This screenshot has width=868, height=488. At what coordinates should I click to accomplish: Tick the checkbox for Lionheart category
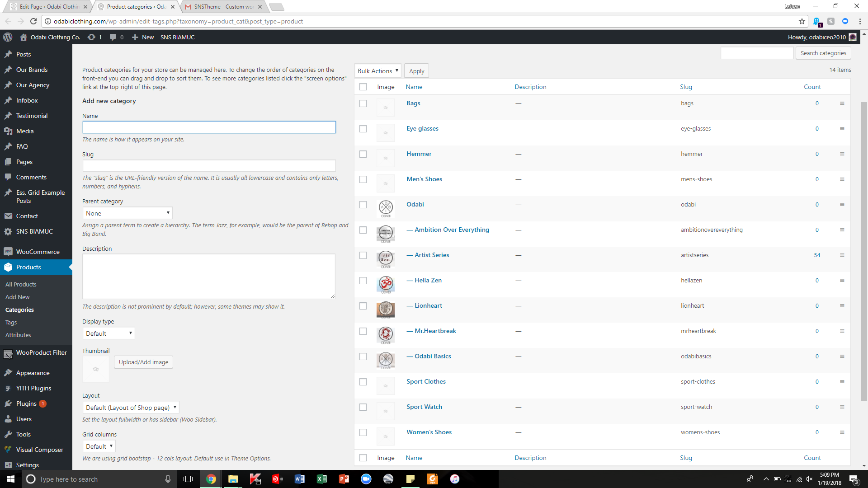coord(363,306)
